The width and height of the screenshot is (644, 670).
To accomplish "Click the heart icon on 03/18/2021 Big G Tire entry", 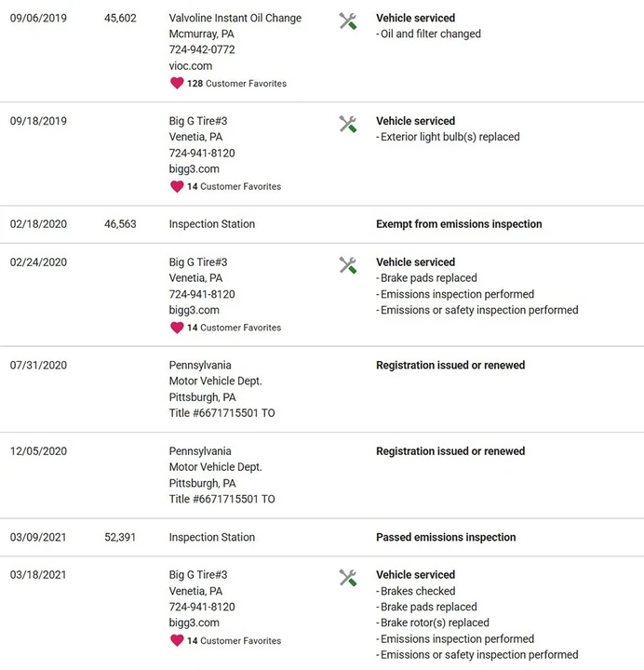I will point(177,640).
